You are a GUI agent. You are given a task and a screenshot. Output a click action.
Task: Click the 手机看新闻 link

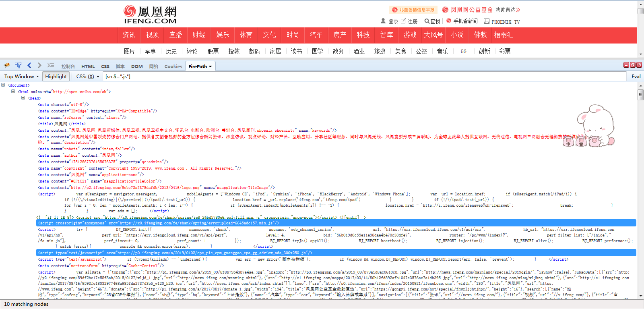(x=465, y=21)
